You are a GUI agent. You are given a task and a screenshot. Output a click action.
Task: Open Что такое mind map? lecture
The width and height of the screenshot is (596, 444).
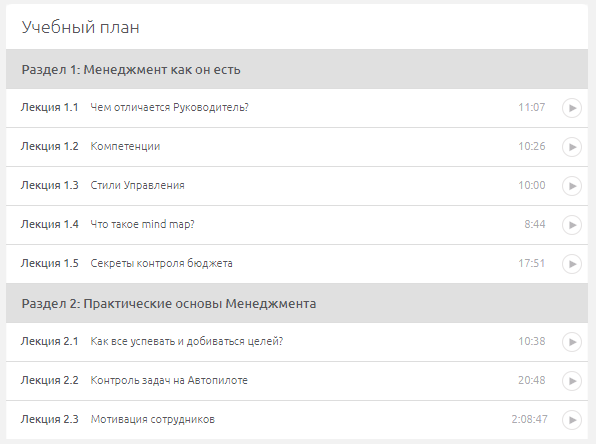point(142,225)
